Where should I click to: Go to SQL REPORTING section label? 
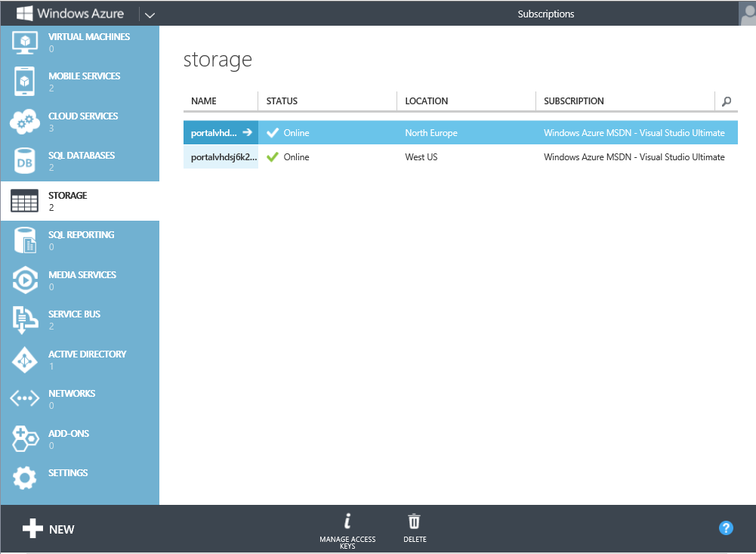pos(81,234)
